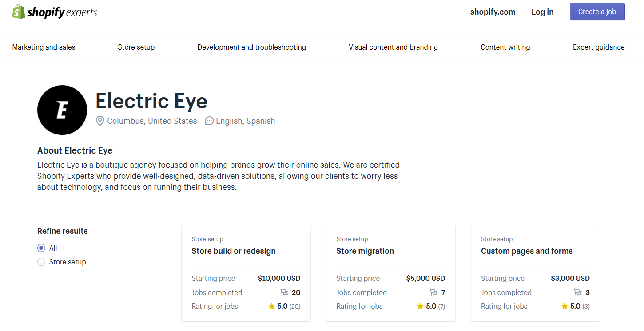This screenshot has width=644, height=331.
Task: Click the English, Spanish languages text
Action: pos(245,121)
